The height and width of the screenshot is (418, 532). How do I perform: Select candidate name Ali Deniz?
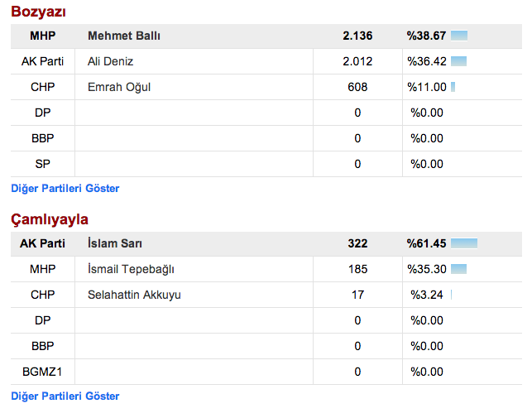pos(110,61)
